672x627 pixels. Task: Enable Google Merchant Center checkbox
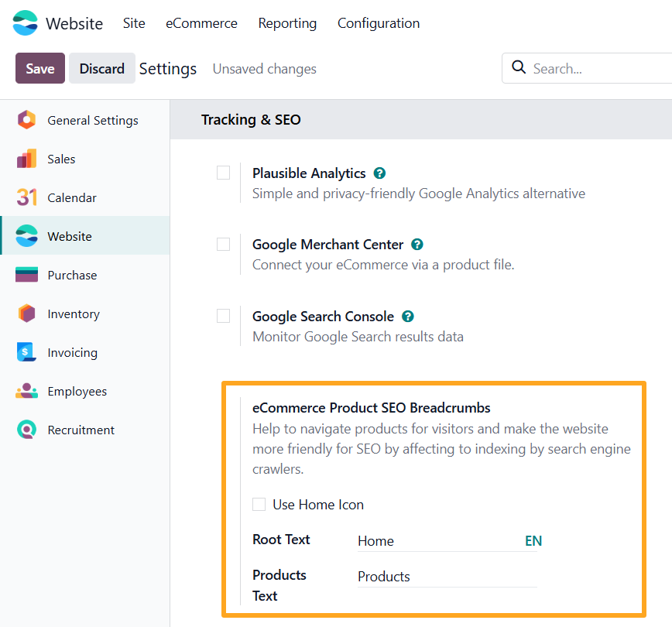tap(223, 245)
